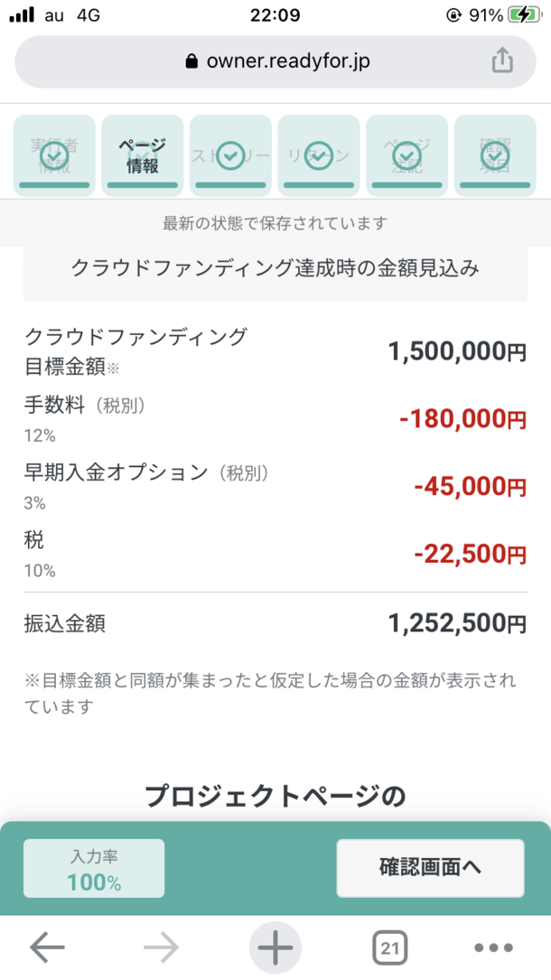Open the 実行者情報 step tab
This screenshot has width=551, height=980.
pyautogui.click(x=54, y=155)
